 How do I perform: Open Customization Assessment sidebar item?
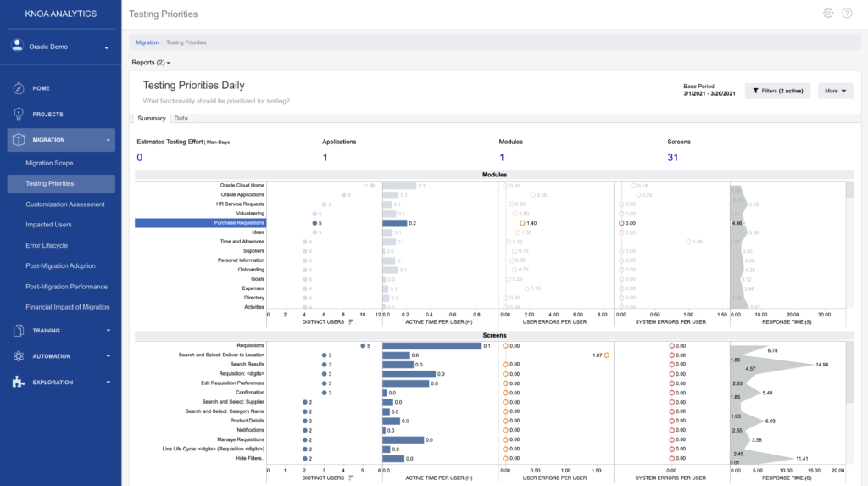tap(64, 204)
